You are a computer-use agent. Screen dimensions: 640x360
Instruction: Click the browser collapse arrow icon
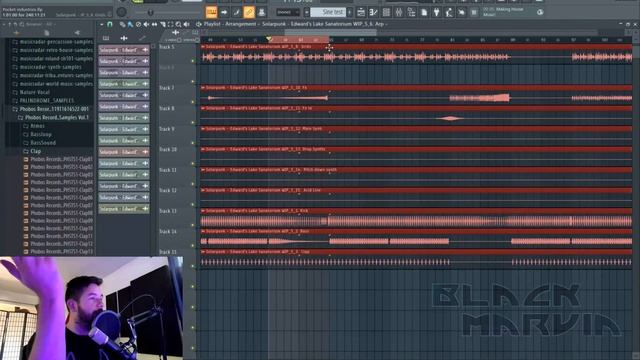click(4, 24)
